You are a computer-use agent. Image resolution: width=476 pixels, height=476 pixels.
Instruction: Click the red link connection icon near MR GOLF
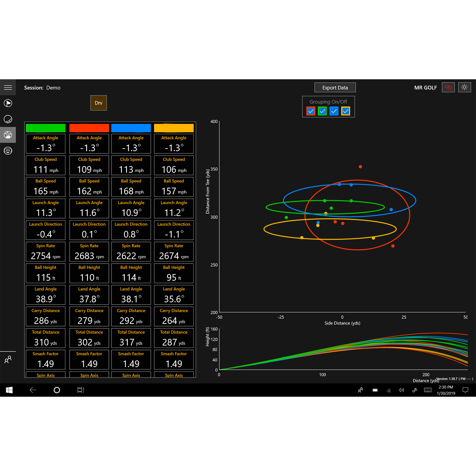point(448,87)
